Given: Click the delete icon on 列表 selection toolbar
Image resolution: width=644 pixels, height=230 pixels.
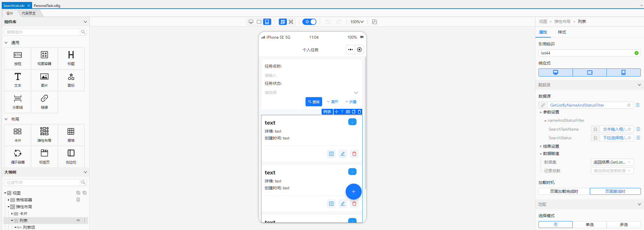Looking at the screenshot, I should (359, 112).
